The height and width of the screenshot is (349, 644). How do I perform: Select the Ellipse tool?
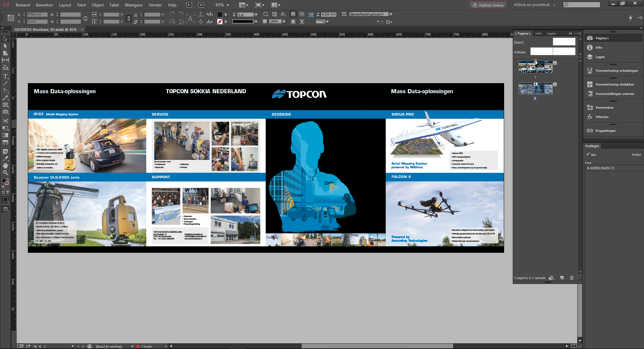pyautogui.click(x=5, y=112)
